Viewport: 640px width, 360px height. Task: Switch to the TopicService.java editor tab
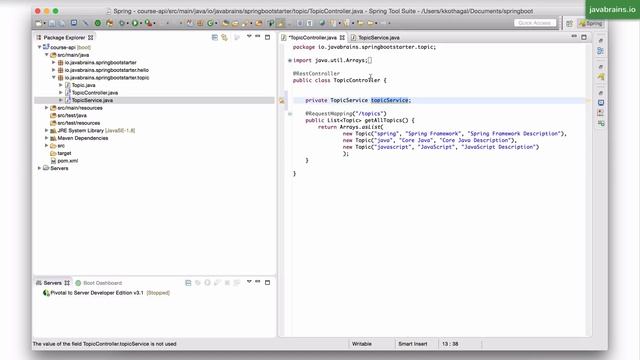point(379,38)
